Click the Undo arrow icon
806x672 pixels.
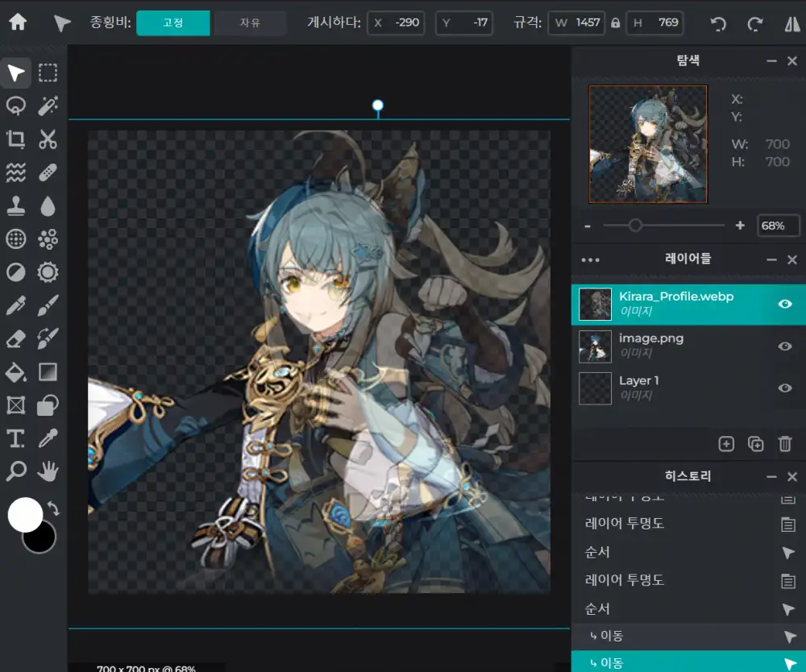click(x=718, y=23)
